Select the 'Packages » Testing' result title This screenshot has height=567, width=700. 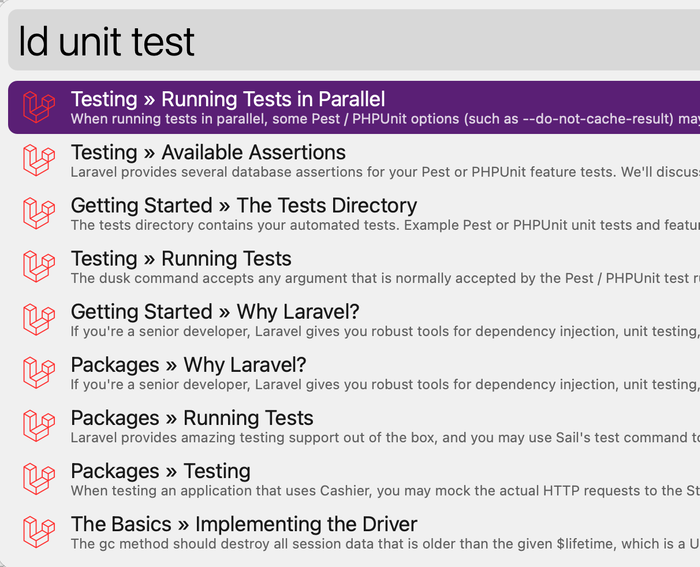point(161,471)
